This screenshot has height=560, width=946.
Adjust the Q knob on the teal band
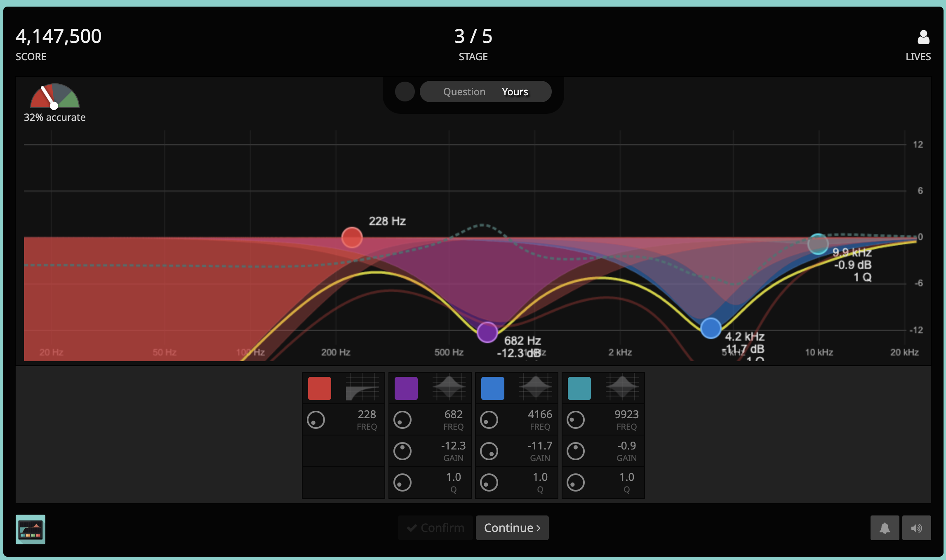coord(576,482)
